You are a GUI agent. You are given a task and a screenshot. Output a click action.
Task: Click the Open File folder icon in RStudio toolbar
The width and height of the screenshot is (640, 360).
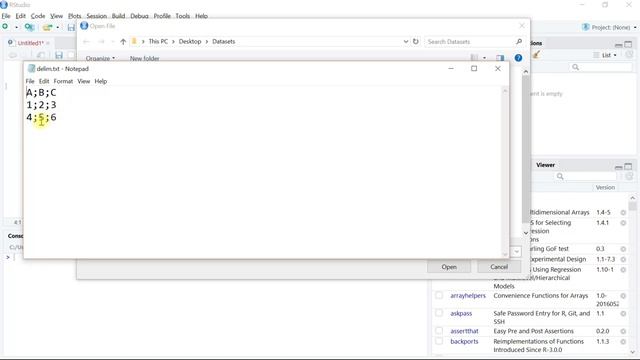coord(47,27)
